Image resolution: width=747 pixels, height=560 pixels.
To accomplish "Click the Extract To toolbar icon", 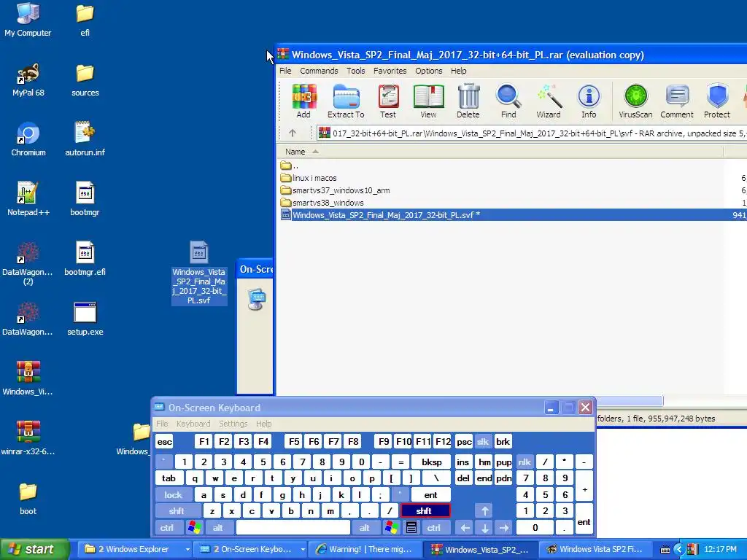I will click(x=346, y=101).
